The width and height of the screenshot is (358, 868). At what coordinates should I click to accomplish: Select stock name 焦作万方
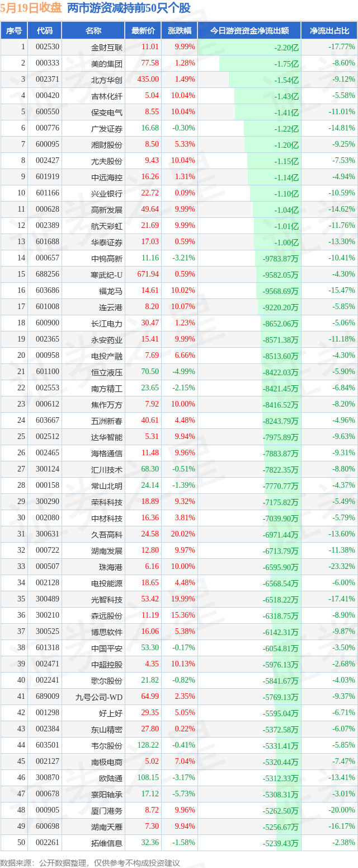(x=107, y=404)
